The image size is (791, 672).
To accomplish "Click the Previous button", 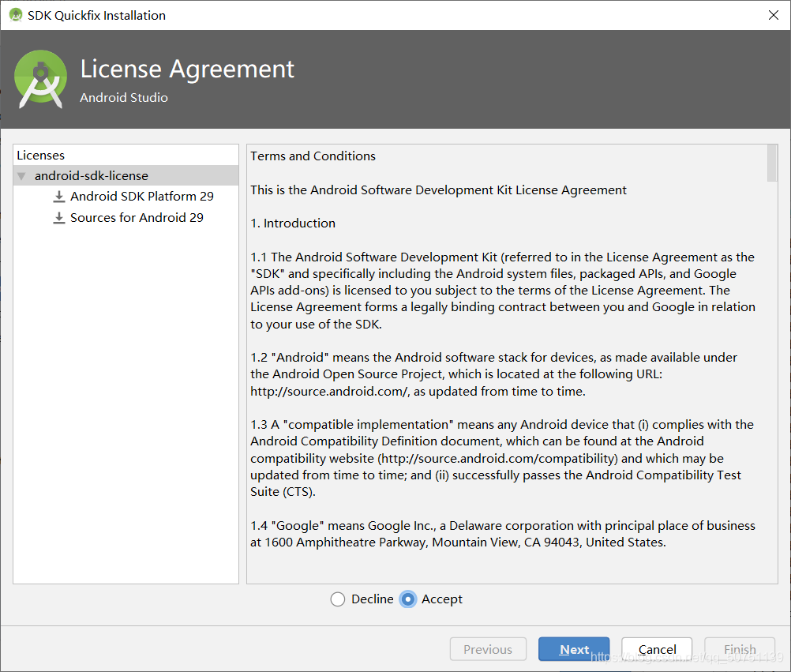I will tap(488, 649).
